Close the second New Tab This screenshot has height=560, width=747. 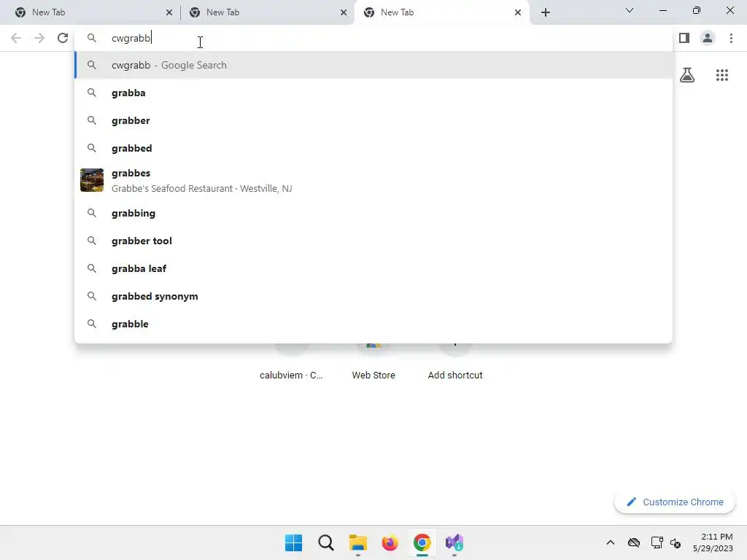coord(344,12)
